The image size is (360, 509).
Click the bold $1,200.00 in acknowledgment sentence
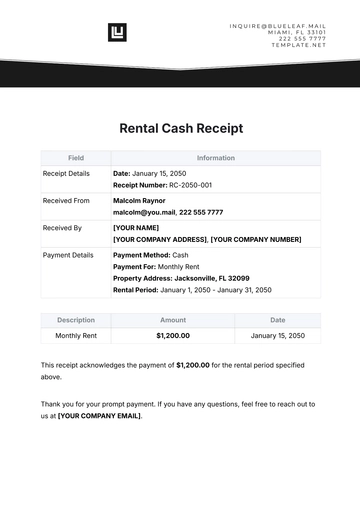coord(193,365)
